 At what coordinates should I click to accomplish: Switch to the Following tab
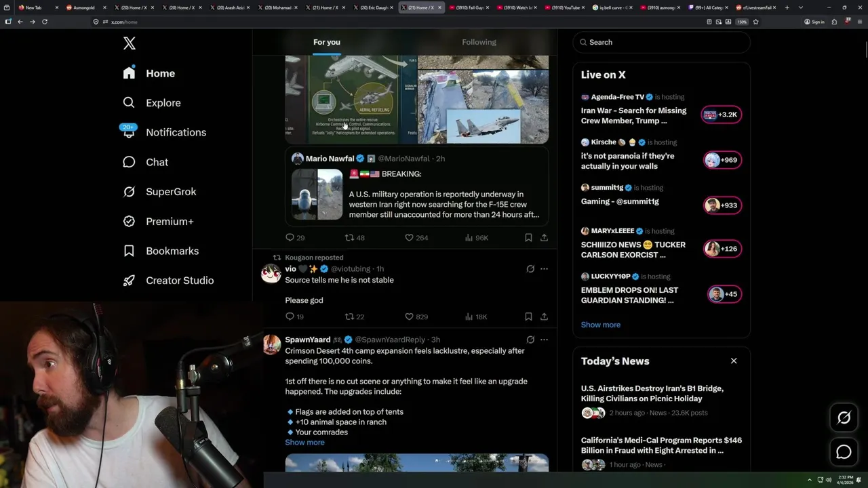tap(479, 42)
